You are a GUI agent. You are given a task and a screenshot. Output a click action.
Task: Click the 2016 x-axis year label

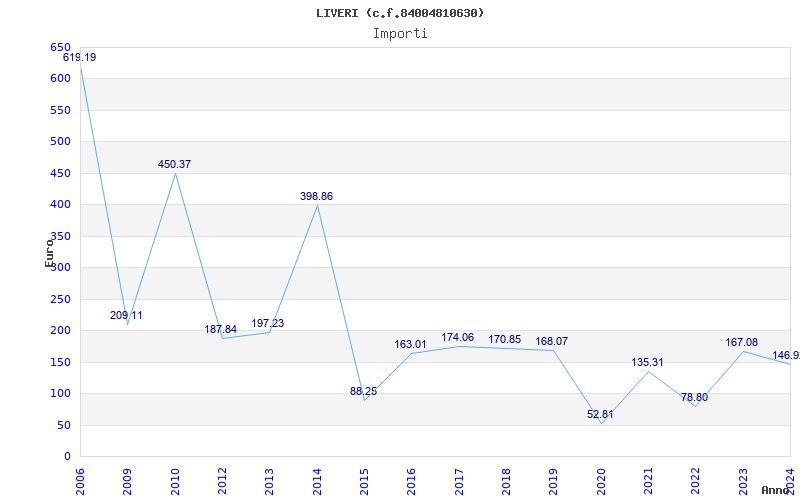click(412, 482)
